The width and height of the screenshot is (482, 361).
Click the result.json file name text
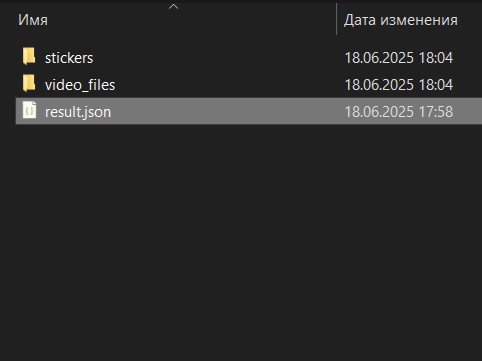click(78, 112)
